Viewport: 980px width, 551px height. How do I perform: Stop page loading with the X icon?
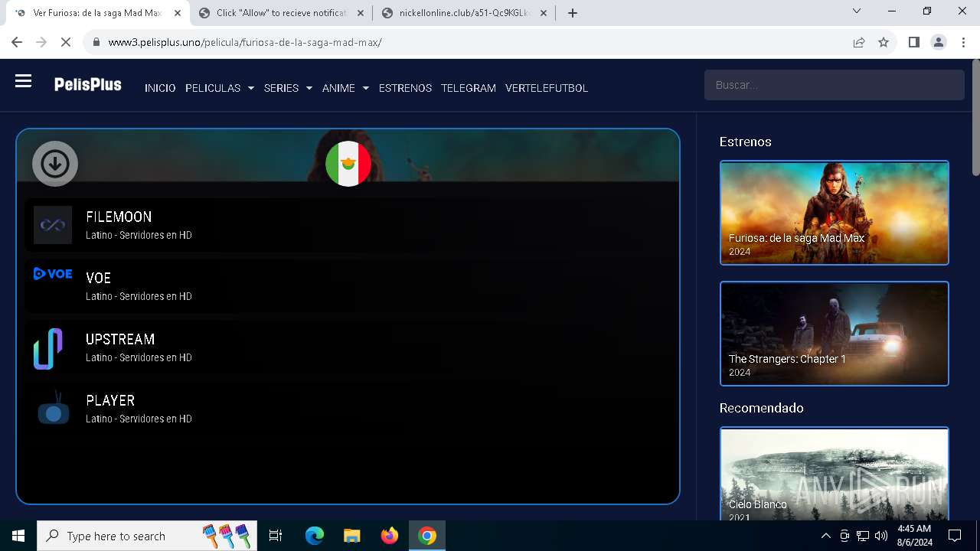click(x=66, y=42)
